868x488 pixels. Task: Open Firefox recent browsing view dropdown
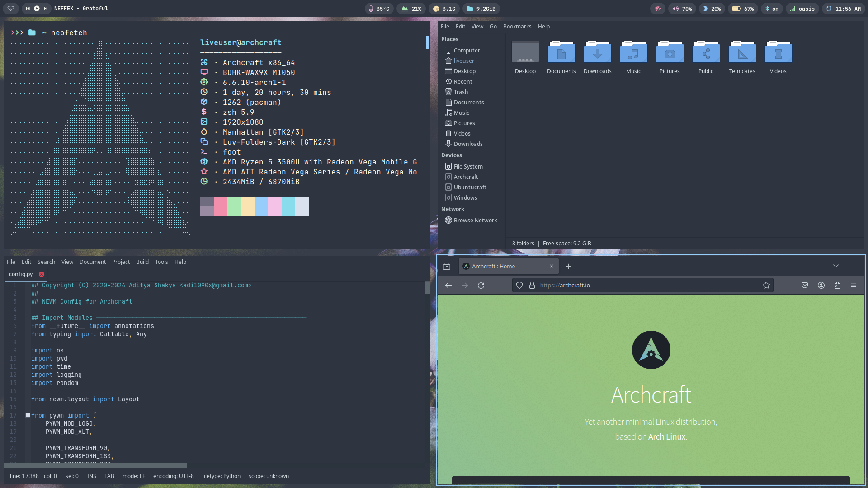click(x=447, y=267)
